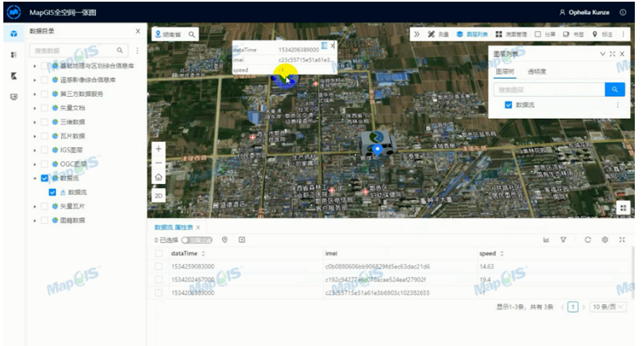Image resolution: width=644 pixels, height=346 pixels.
Task: Open the 标注 marker annotation tool
Action: pyautogui.click(x=602, y=34)
